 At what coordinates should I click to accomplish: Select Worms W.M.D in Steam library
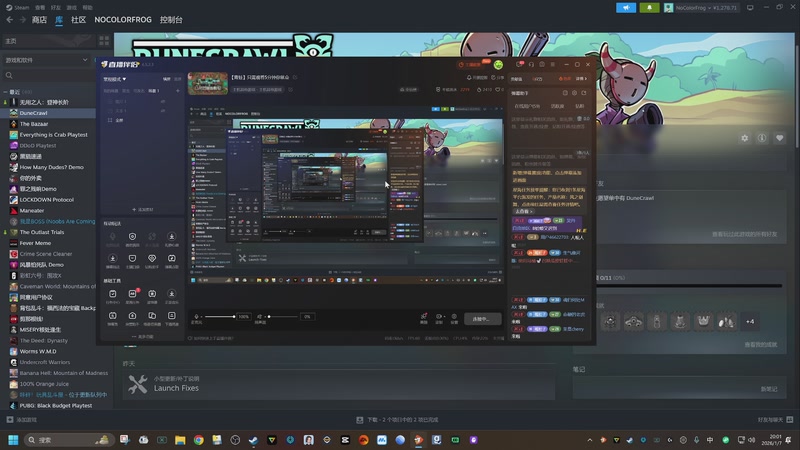coord(38,351)
